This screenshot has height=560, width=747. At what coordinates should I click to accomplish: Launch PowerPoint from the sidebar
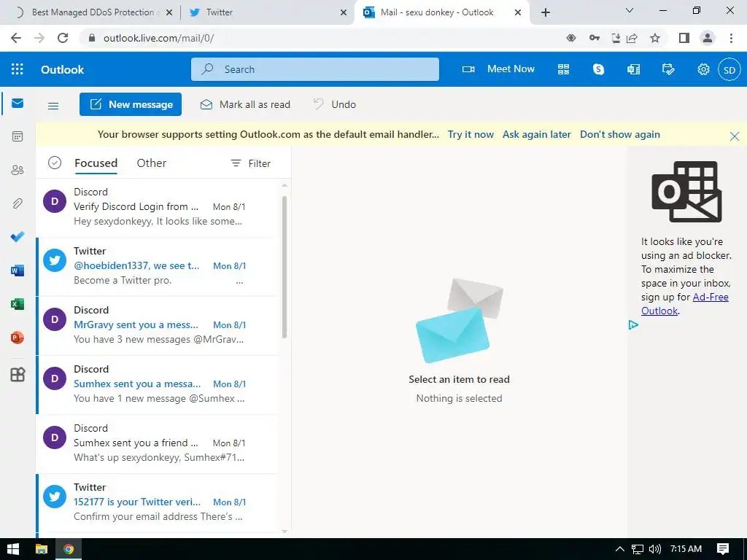click(x=18, y=338)
